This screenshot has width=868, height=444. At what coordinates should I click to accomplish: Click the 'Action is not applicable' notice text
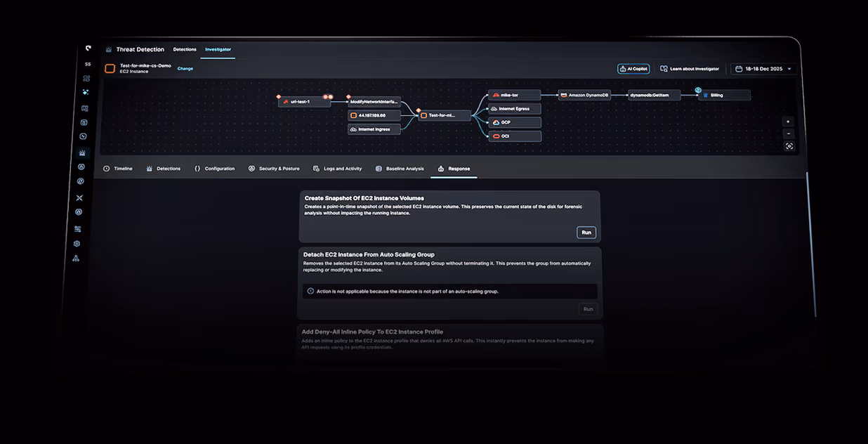[407, 291]
